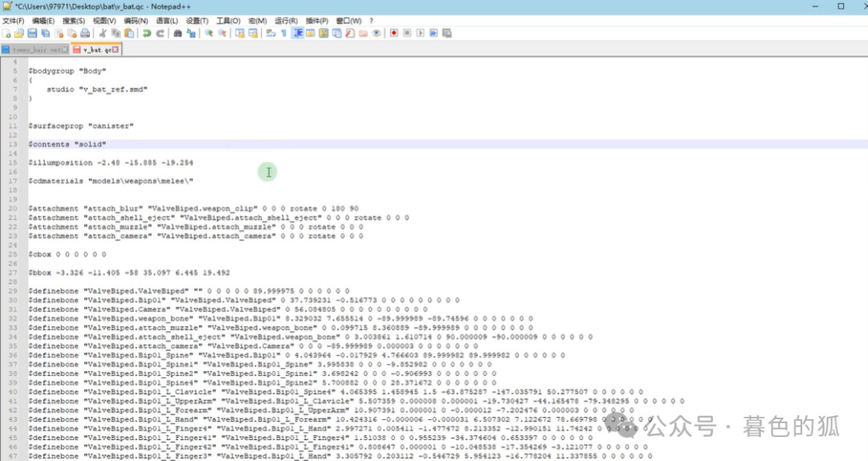Toggle word wrap in the toolbar
This screenshot has height=461, width=868.
coord(271,33)
